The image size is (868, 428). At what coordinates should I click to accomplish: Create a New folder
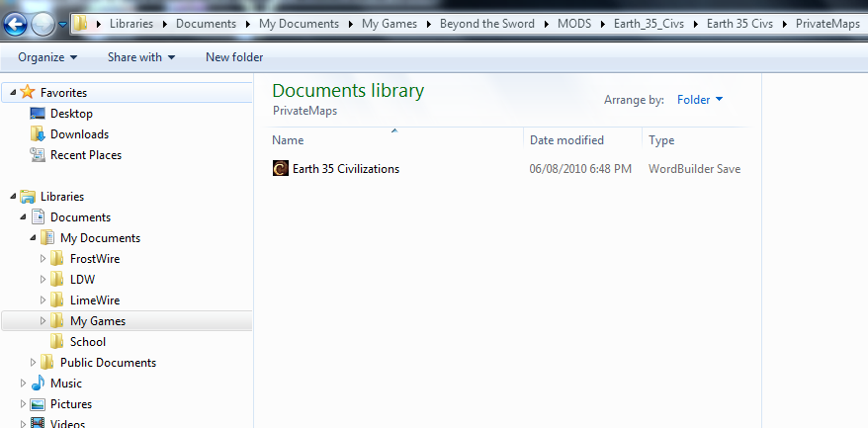(234, 57)
